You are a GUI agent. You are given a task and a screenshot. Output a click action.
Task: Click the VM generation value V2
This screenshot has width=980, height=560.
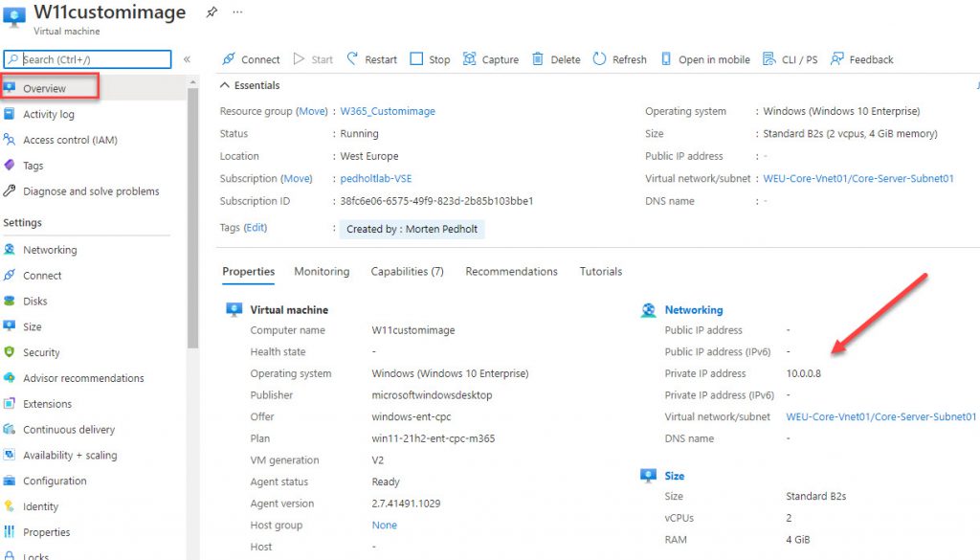point(377,460)
